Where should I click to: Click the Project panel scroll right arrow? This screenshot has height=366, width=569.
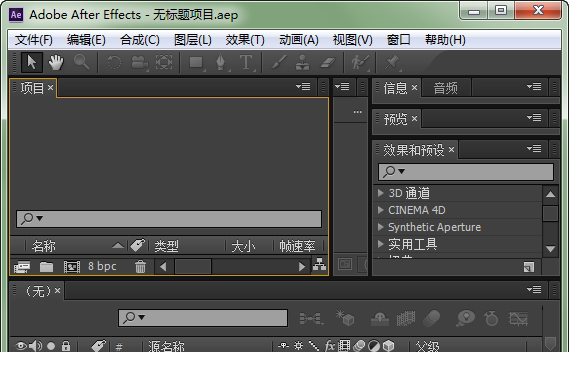click(302, 267)
